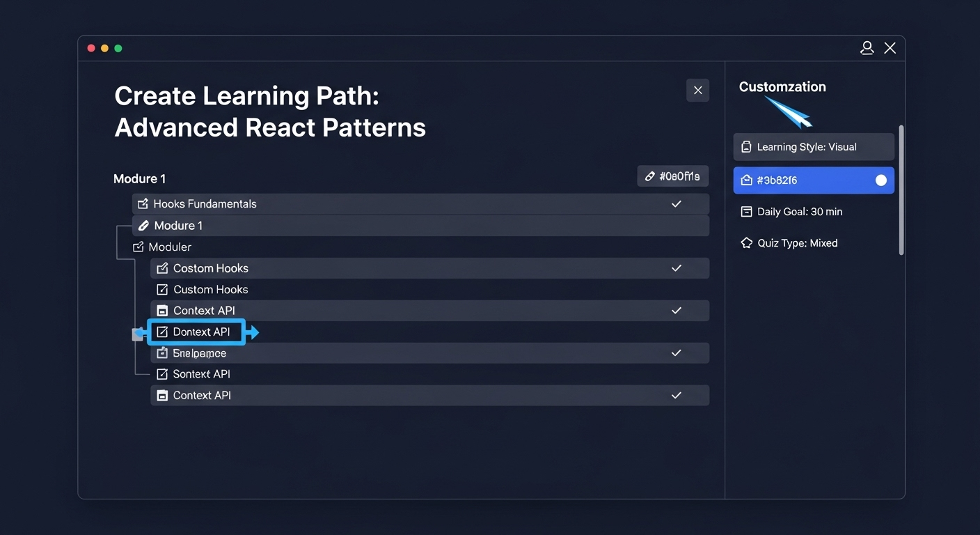Toggle the checkmark on Hooks Fundamentals row
Image resolution: width=980 pixels, height=535 pixels.
(676, 204)
